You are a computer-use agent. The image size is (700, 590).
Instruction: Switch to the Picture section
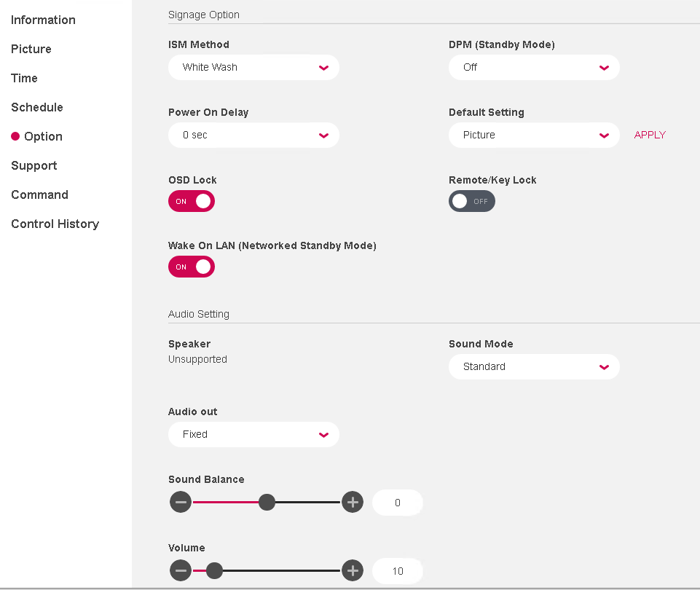31,49
